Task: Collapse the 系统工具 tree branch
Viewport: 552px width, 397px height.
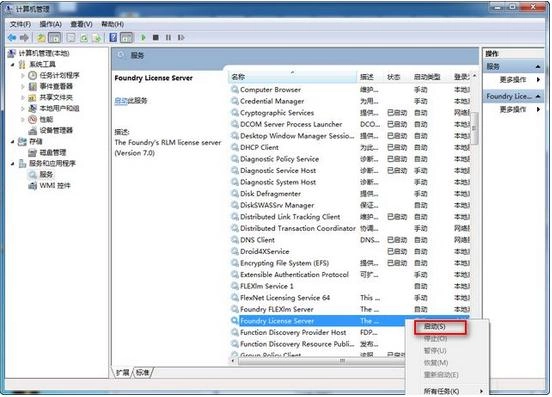Action: (13, 64)
